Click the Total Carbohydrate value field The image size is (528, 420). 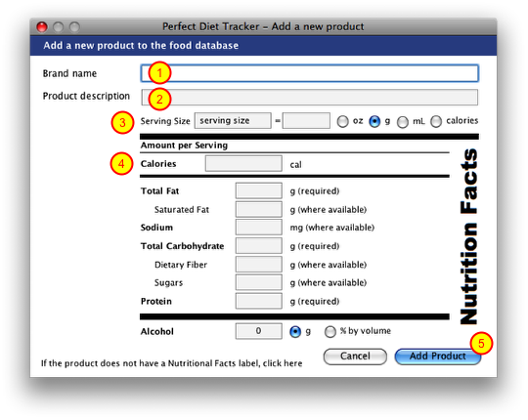tap(258, 246)
